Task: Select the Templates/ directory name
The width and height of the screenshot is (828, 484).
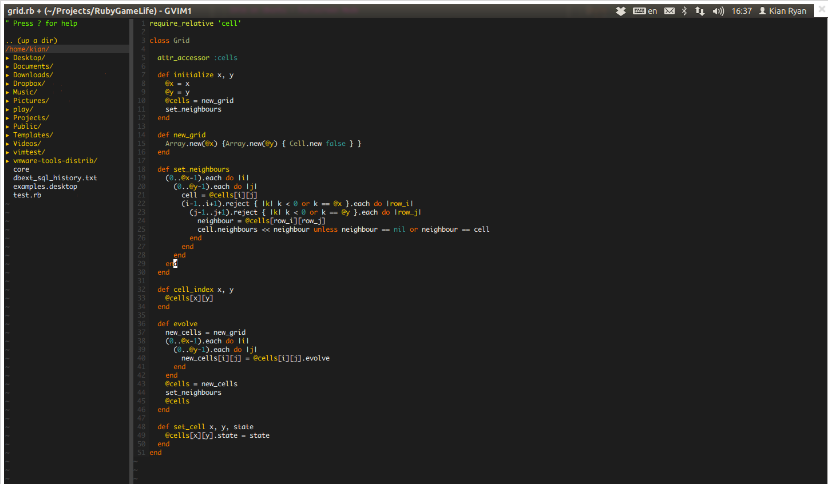Action: point(33,135)
